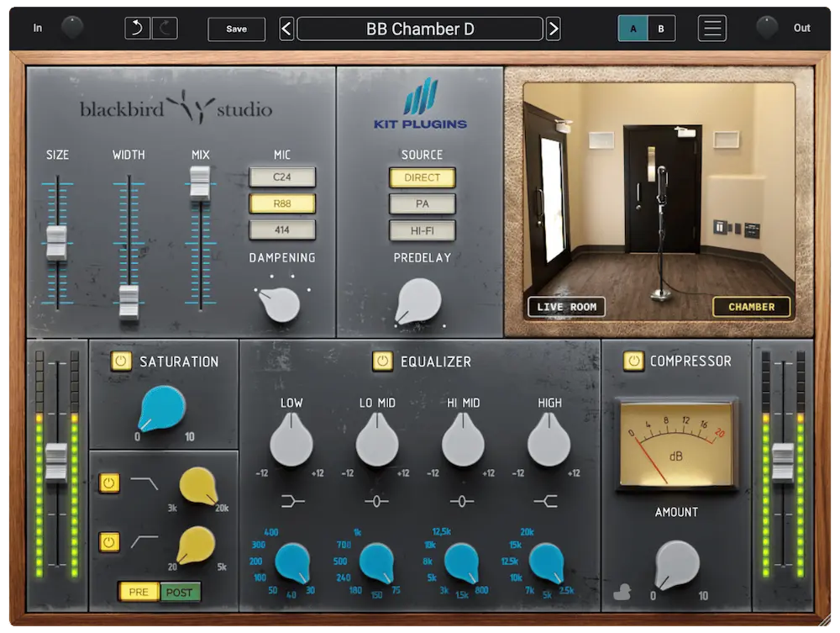
Task: Click the Predelay knob
Action: pyautogui.click(x=419, y=301)
